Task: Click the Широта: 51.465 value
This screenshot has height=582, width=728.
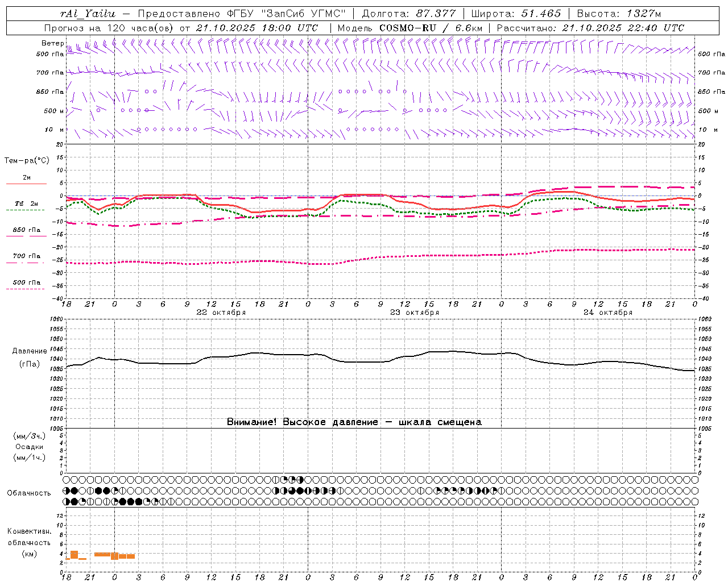Action: (516, 14)
